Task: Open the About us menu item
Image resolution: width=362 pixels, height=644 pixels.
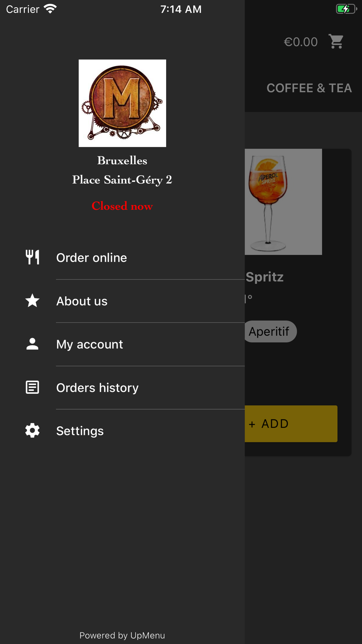Action: click(x=122, y=301)
